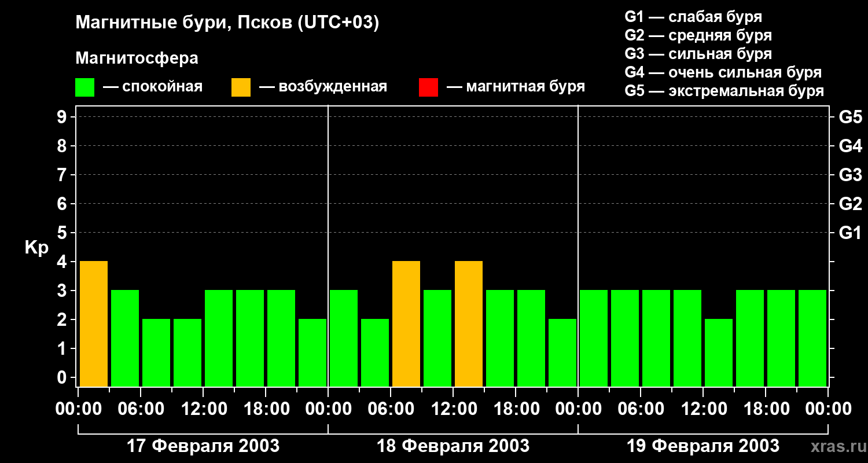Click the G1 storm level label on the right axis
The image size is (868, 463).
pos(850,233)
